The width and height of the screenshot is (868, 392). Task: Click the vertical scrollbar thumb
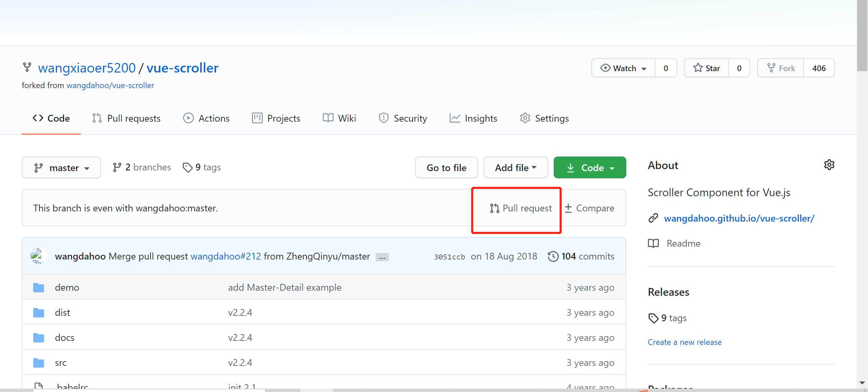pos(862,36)
